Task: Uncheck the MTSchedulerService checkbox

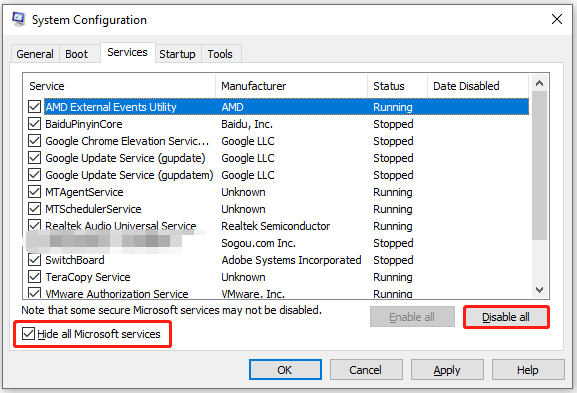Action: click(x=35, y=209)
